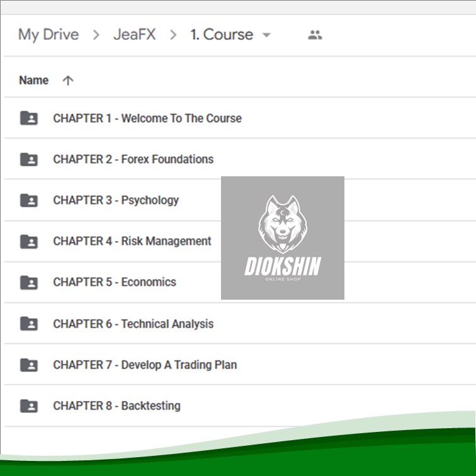The image size is (476, 476).
Task: Select CHAPTER 8 - Backtesting folder name
Action: tap(117, 406)
